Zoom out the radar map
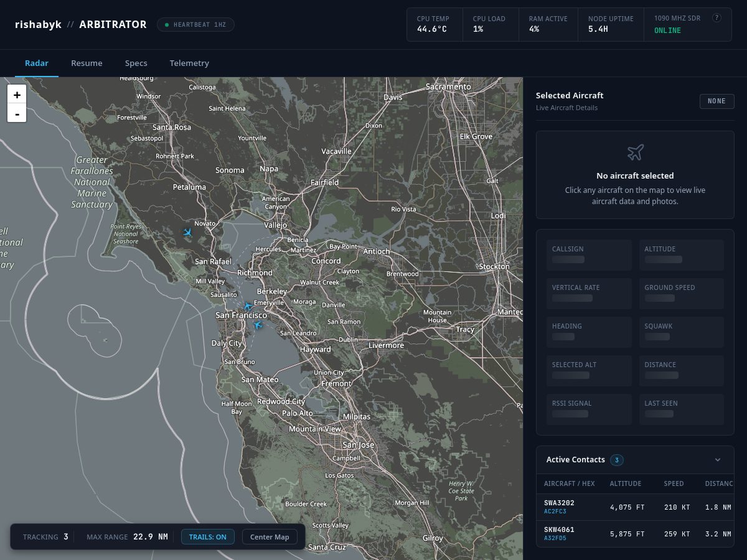Viewport: 747px width, 560px height. tap(17, 113)
